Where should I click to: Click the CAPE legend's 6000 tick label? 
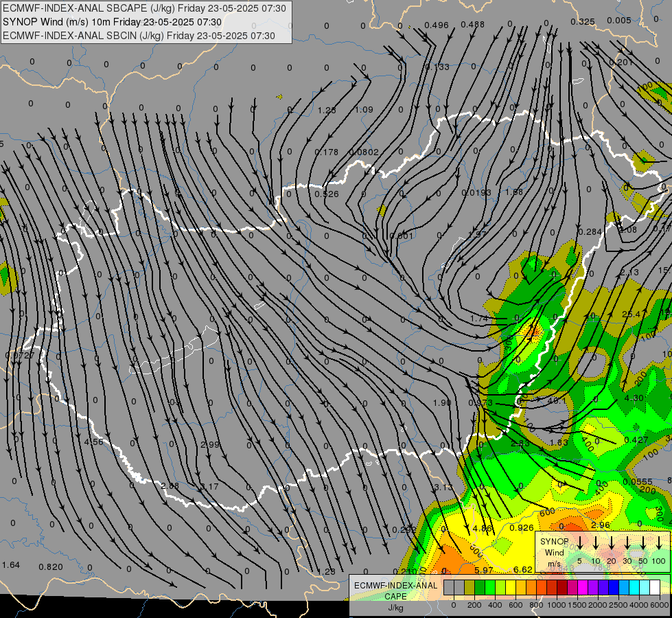click(x=660, y=605)
